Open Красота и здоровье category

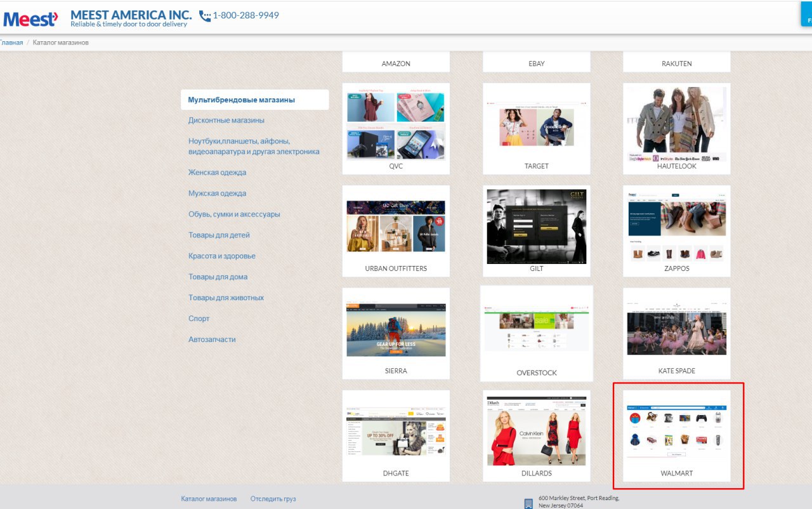[222, 256]
